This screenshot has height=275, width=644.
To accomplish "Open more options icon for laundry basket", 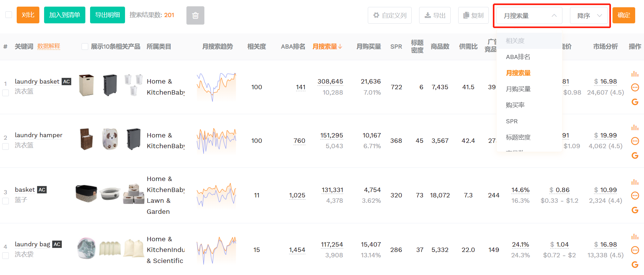I will [x=635, y=87].
